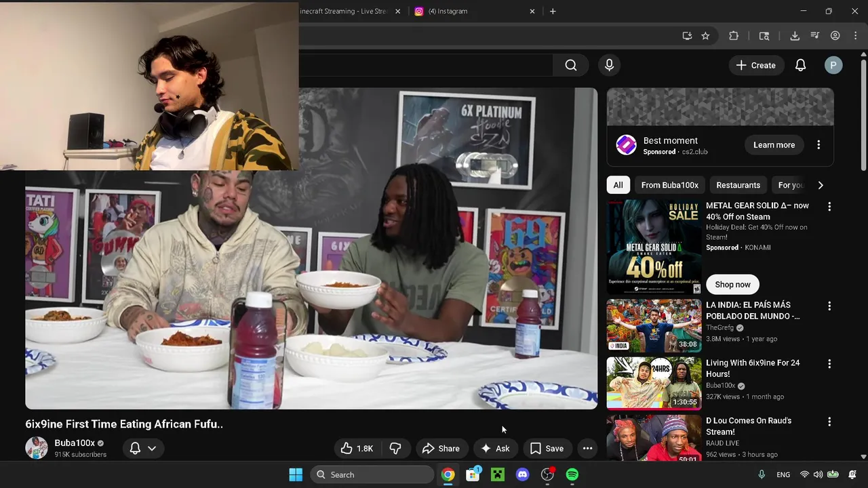This screenshot has height=488, width=868.
Task: Open options for D Lou Comes On video
Action: click(829, 422)
